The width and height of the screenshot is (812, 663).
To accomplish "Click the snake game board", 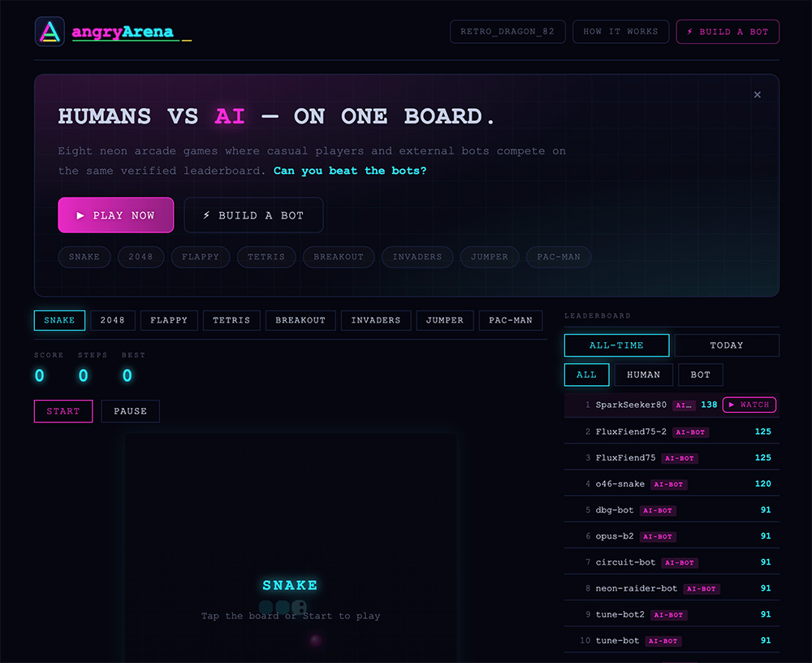I will click(291, 548).
